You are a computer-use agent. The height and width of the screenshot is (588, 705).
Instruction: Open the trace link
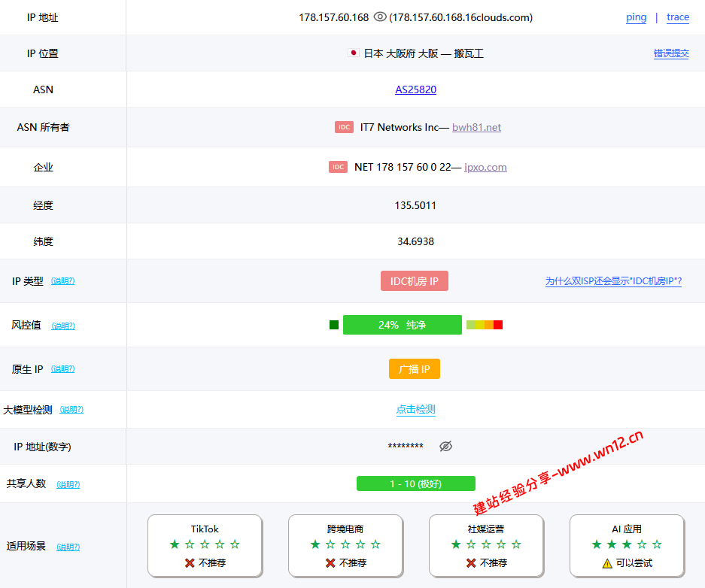point(678,17)
